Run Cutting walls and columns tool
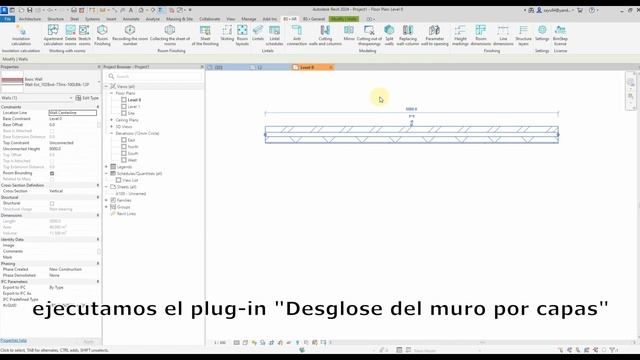 coord(325,35)
